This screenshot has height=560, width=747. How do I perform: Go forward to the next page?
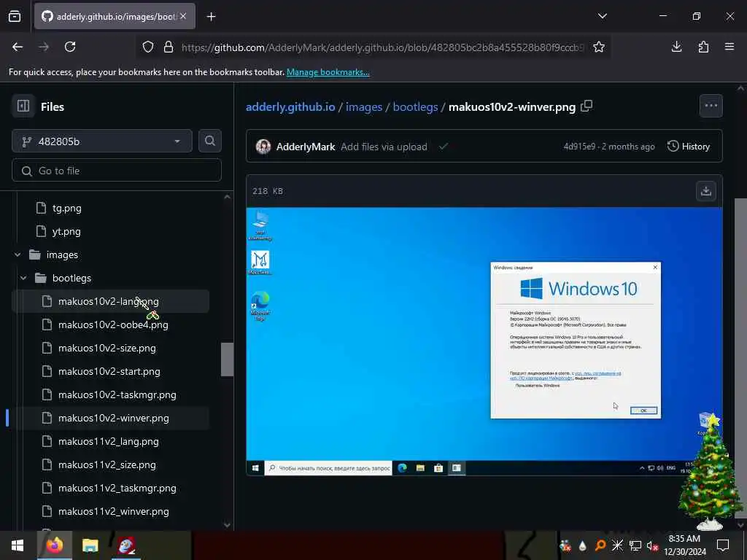tap(44, 47)
